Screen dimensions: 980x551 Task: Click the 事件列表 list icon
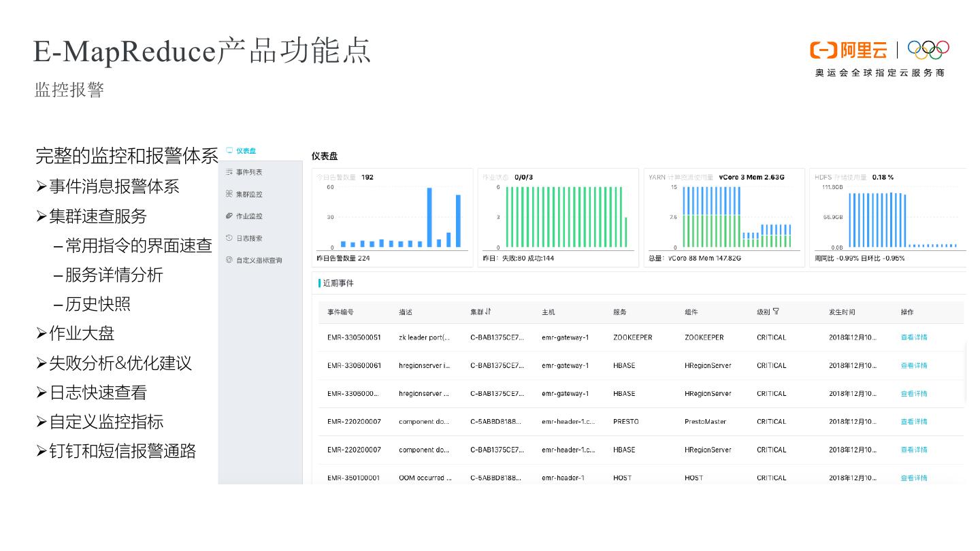click(x=229, y=173)
